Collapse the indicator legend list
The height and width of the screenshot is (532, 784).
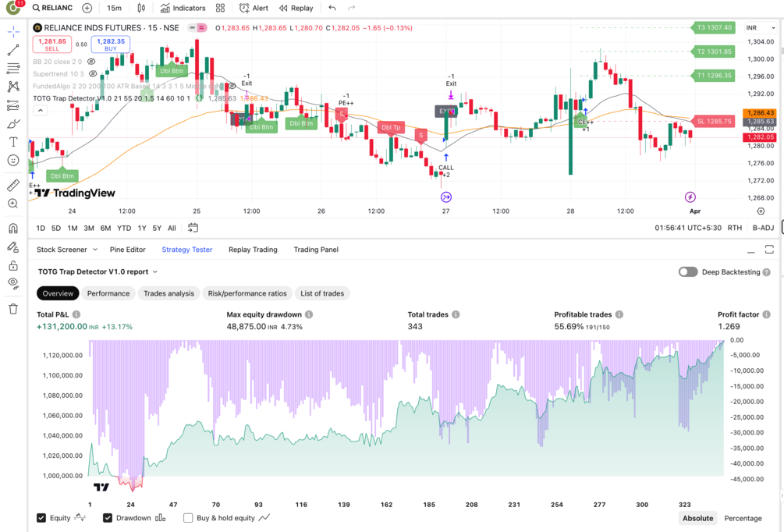(x=41, y=111)
